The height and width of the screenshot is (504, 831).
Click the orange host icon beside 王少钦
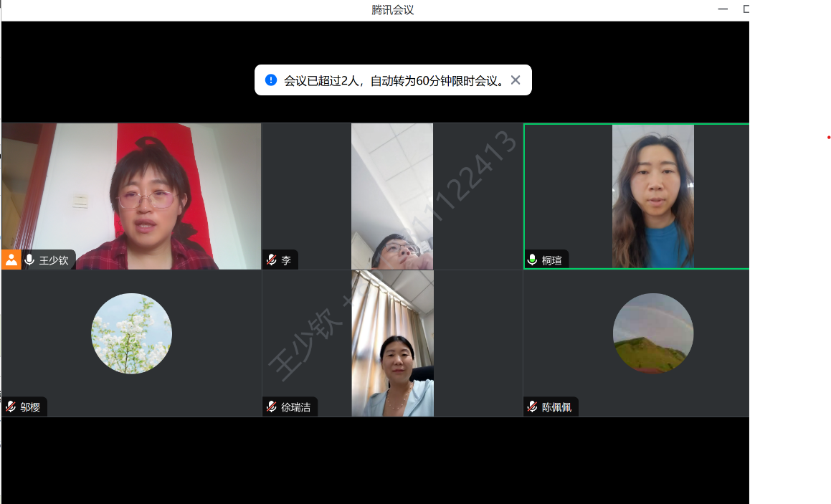(11, 260)
